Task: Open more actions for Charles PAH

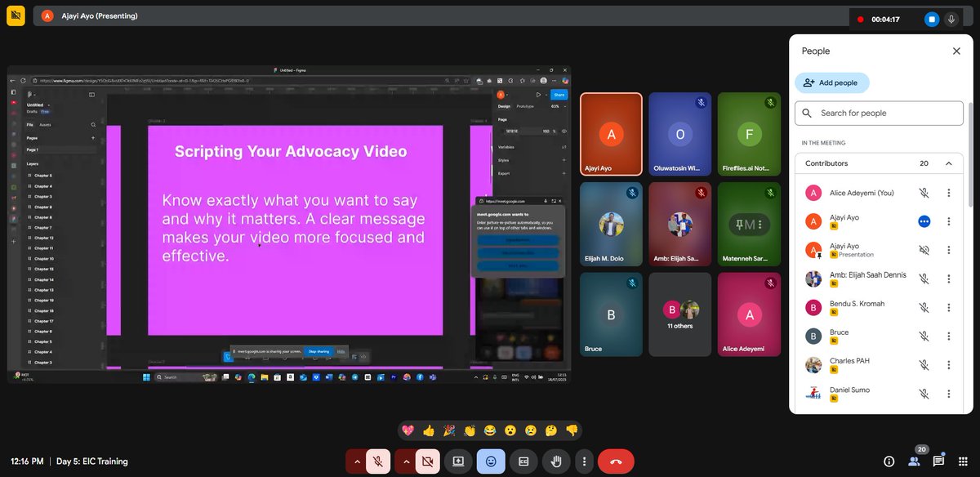Action: click(x=948, y=364)
